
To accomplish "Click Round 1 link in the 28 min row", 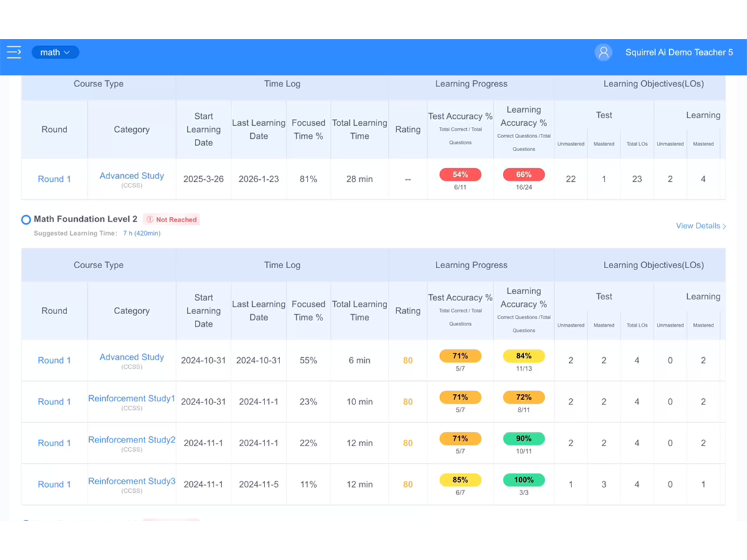I will coord(54,179).
